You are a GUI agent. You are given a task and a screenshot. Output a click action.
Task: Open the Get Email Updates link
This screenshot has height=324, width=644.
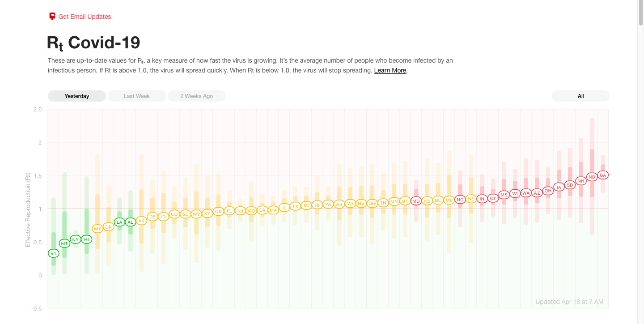(85, 17)
